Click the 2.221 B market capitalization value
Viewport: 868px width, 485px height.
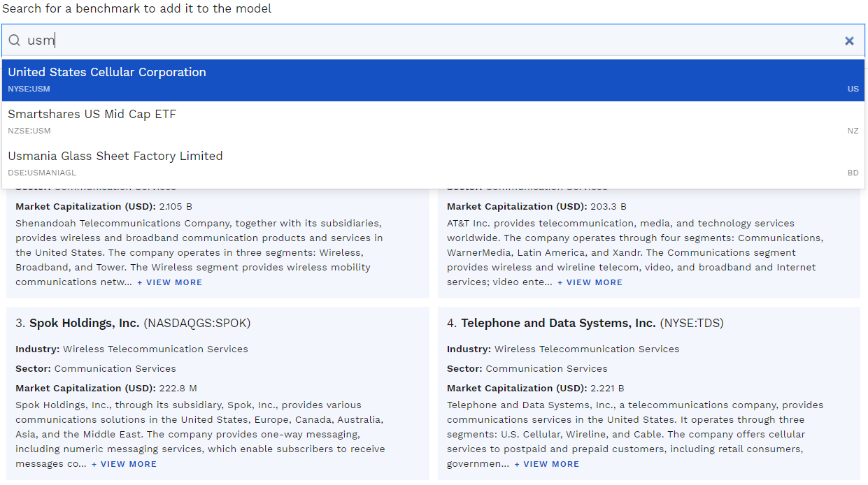click(607, 388)
